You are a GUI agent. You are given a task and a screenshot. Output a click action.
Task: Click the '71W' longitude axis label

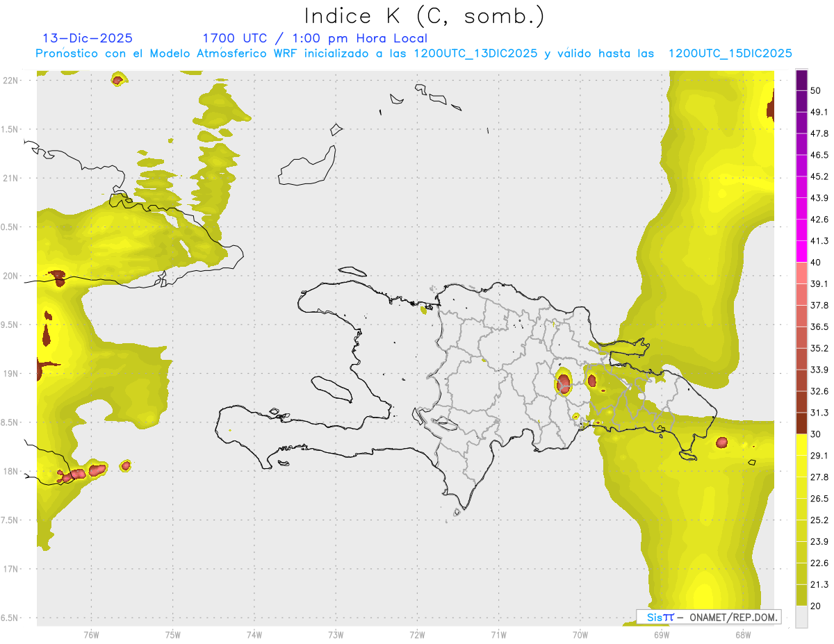(x=498, y=635)
